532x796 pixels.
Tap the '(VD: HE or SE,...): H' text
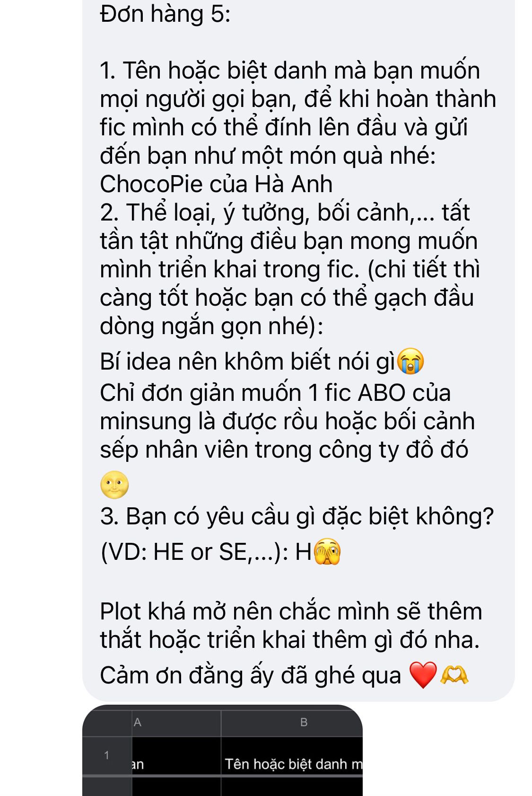click(206, 552)
